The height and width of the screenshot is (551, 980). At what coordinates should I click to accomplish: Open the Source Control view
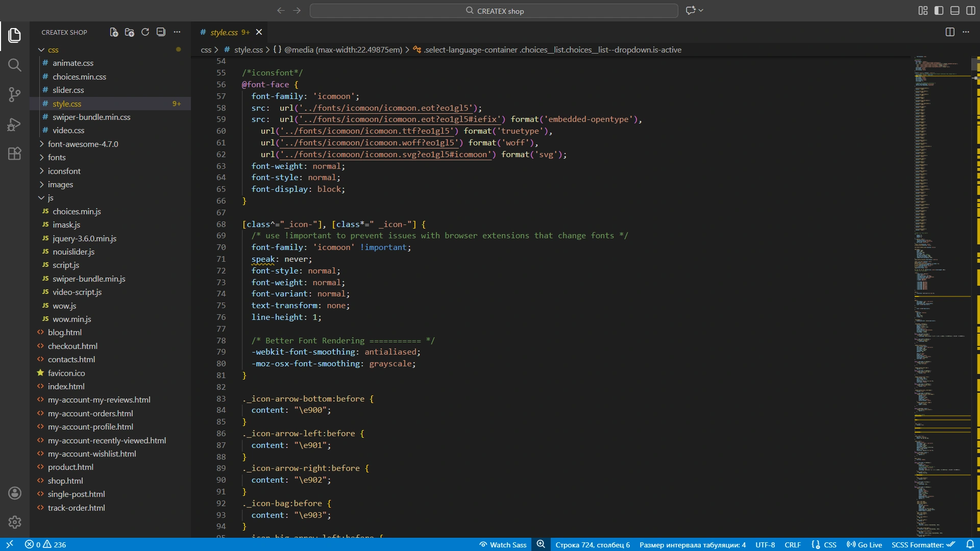pyautogui.click(x=14, y=94)
